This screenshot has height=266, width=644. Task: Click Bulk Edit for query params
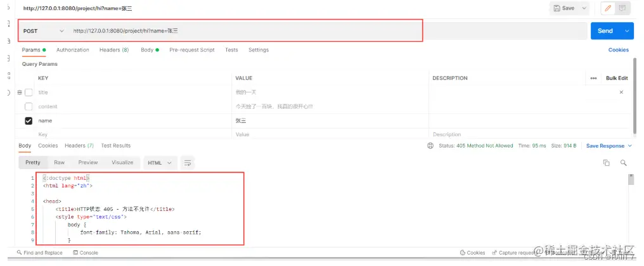[617, 78]
